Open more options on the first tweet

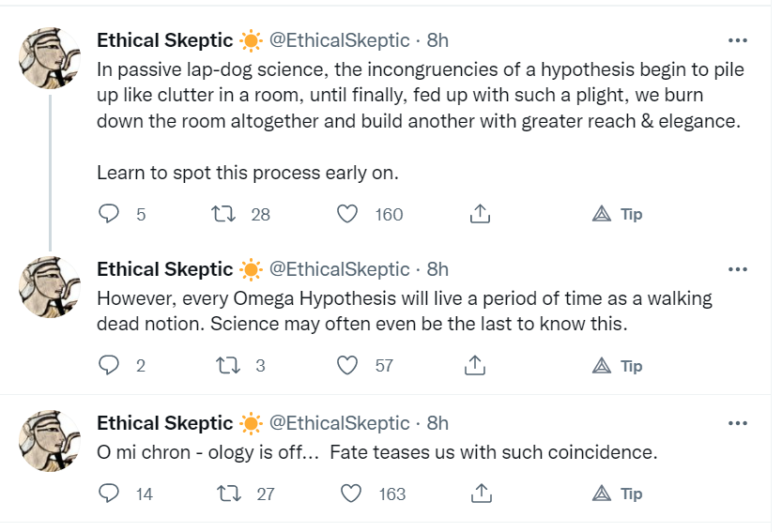click(x=738, y=40)
